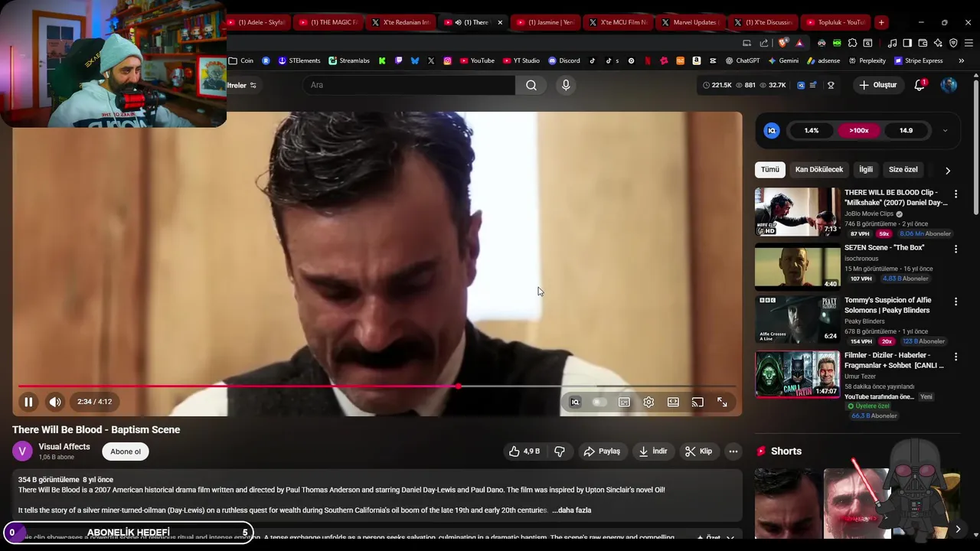This screenshot has height=551, width=980.
Task: Open the Oluştur create menu
Action: [877, 85]
